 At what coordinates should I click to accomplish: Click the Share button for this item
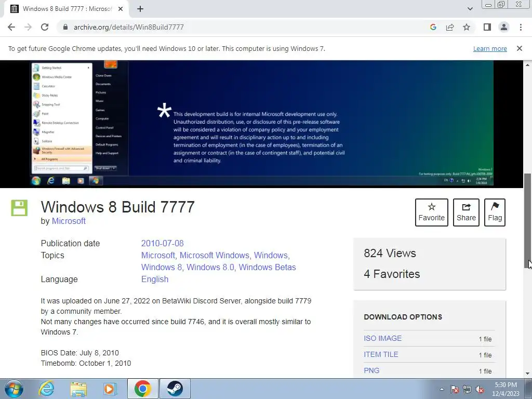[466, 212]
